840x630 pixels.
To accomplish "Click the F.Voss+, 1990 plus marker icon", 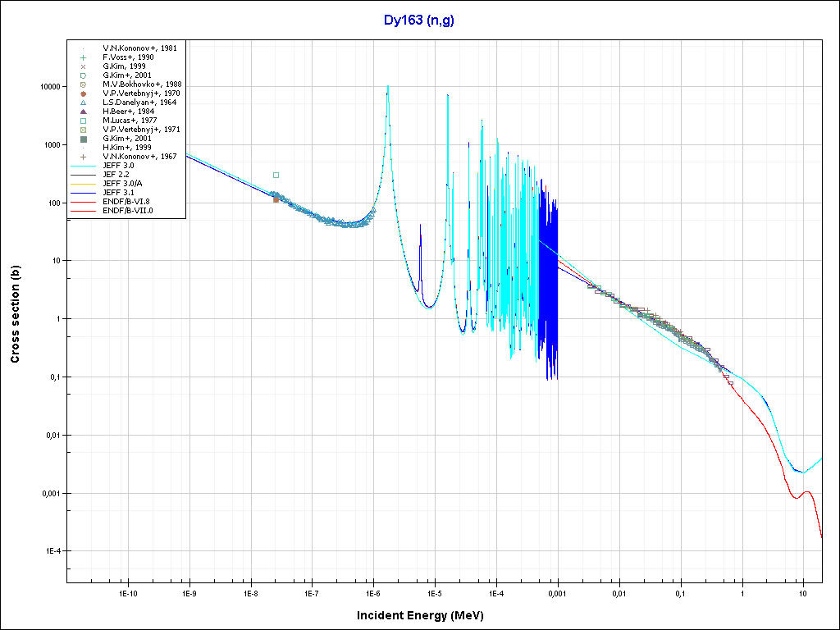I will pos(84,57).
